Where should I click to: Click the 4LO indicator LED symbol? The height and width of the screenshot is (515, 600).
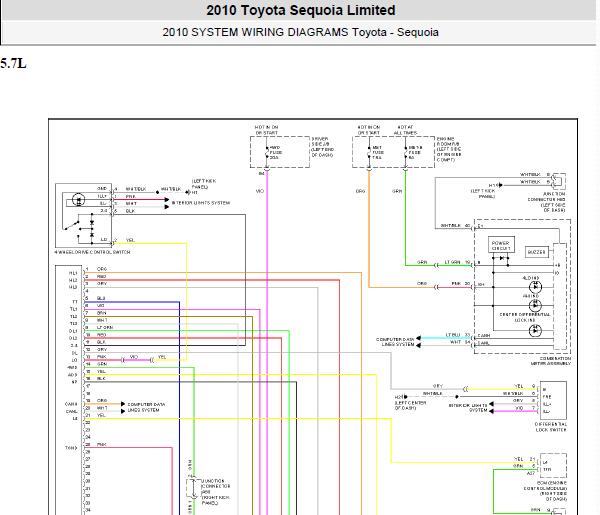point(535,286)
